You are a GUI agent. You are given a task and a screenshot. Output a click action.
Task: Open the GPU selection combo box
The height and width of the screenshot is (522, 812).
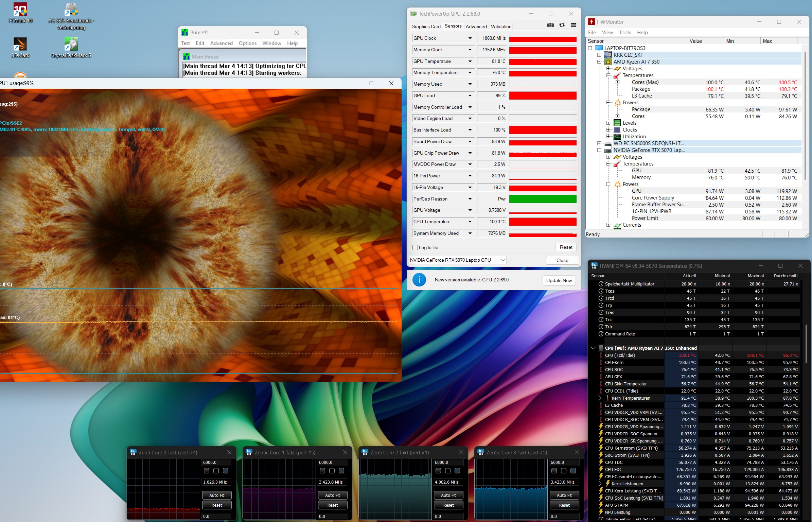click(x=457, y=260)
